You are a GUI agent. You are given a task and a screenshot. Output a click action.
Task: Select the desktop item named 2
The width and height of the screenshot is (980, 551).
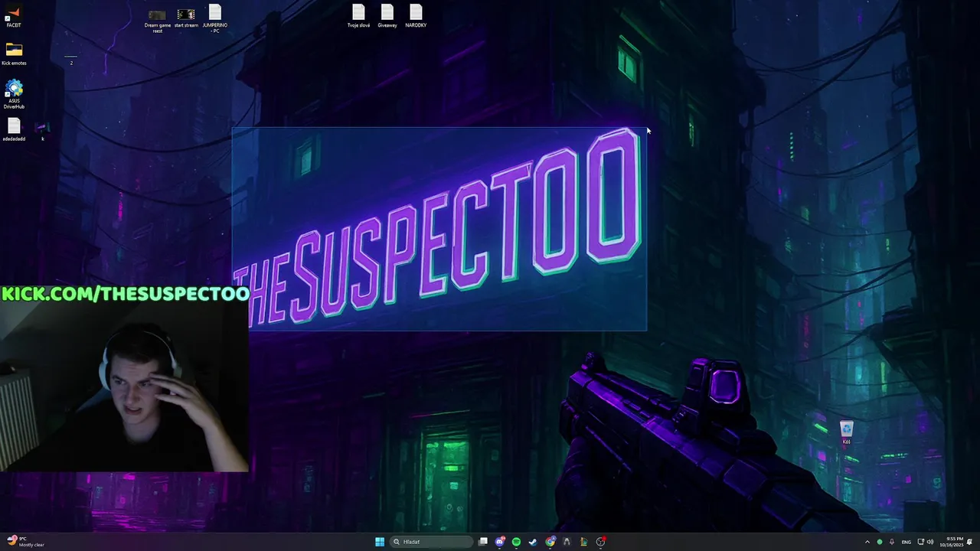71,59
